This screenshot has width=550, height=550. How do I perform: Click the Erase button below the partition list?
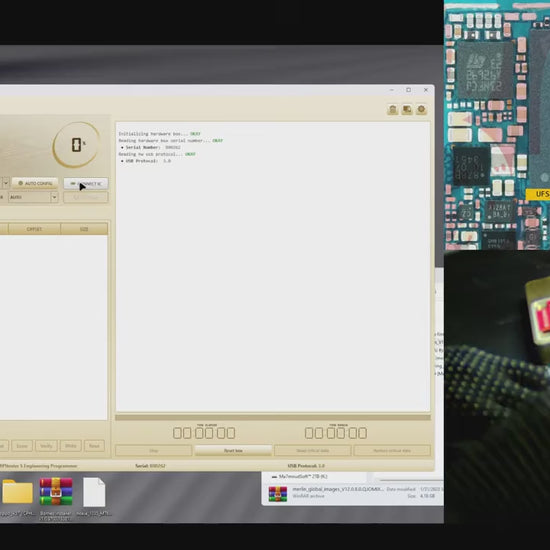22,446
